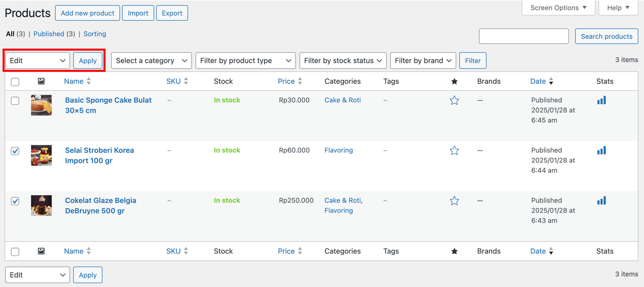Switch to the Published products view

(49, 34)
